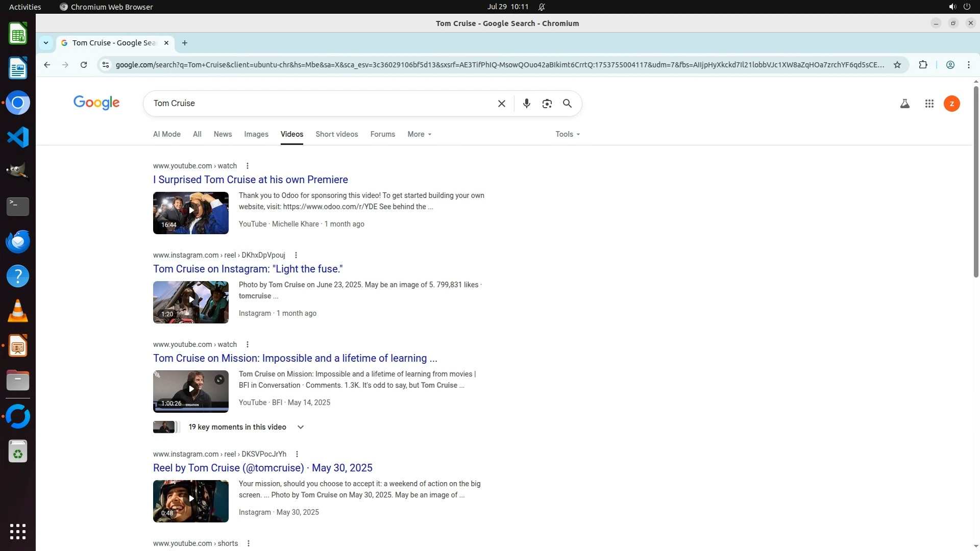The image size is (980, 551).
Task: Open the Google apps grid
Action: click(x=929, y=104)
